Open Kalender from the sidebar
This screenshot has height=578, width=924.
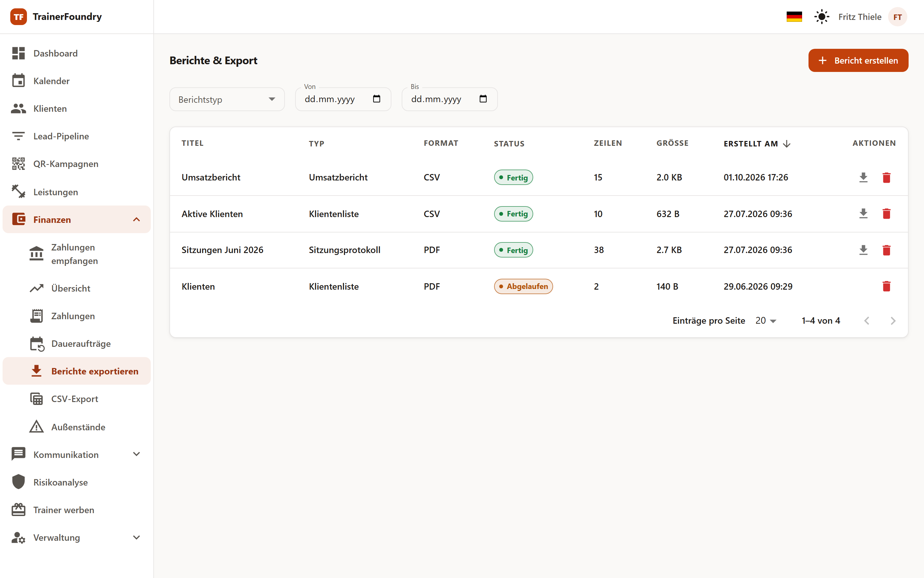click(x=77, y=81)
